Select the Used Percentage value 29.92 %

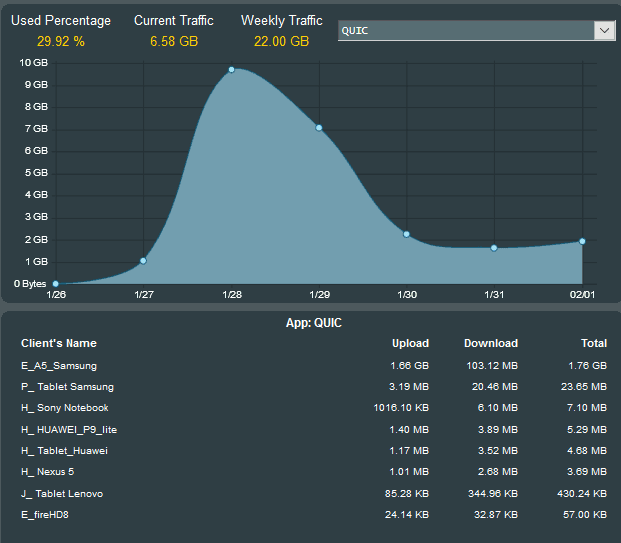click(61, 41)
